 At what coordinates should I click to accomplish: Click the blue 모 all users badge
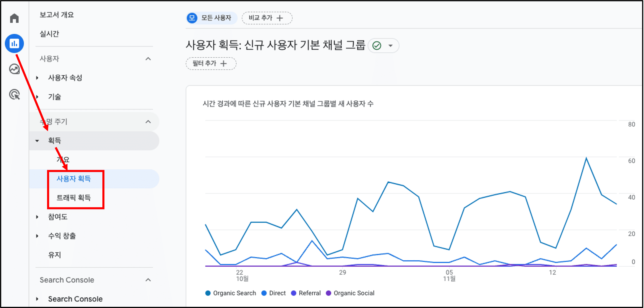click(x=192, y=18)
